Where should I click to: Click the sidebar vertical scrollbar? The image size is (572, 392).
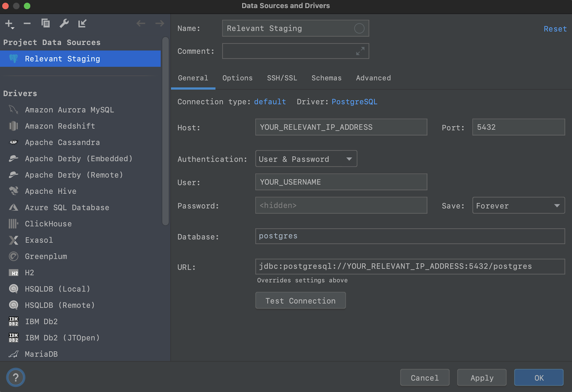[166, 131]
